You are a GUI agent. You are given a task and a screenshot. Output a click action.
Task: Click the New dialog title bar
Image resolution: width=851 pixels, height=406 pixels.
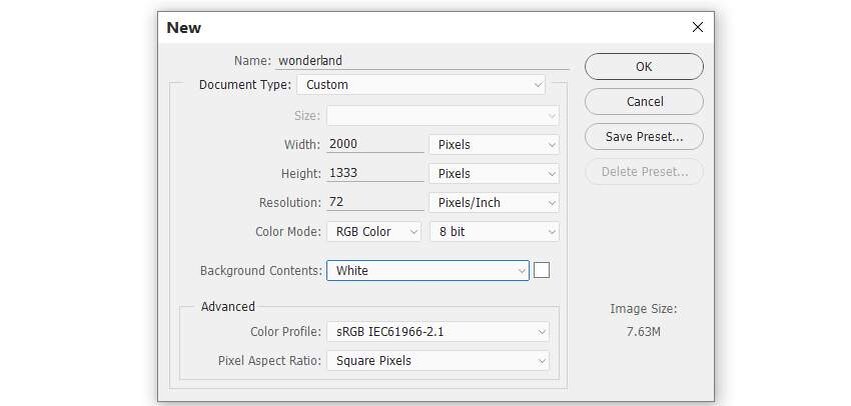pyautogui.click(x=400, y=28)
